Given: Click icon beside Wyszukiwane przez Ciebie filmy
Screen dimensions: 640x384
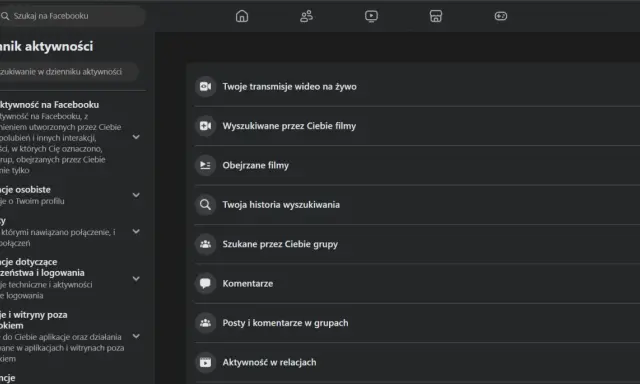Looking at the screenshot, I should (x=205, y=126).
